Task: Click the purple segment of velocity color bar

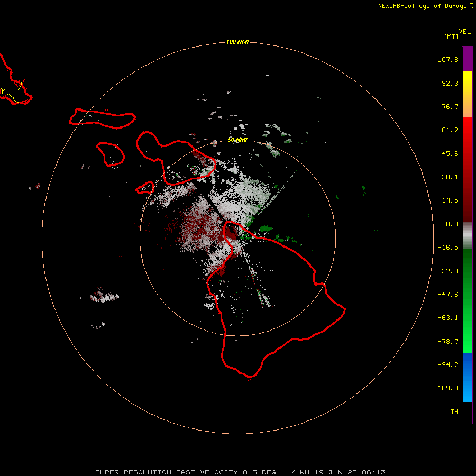Action: (467, 59)
